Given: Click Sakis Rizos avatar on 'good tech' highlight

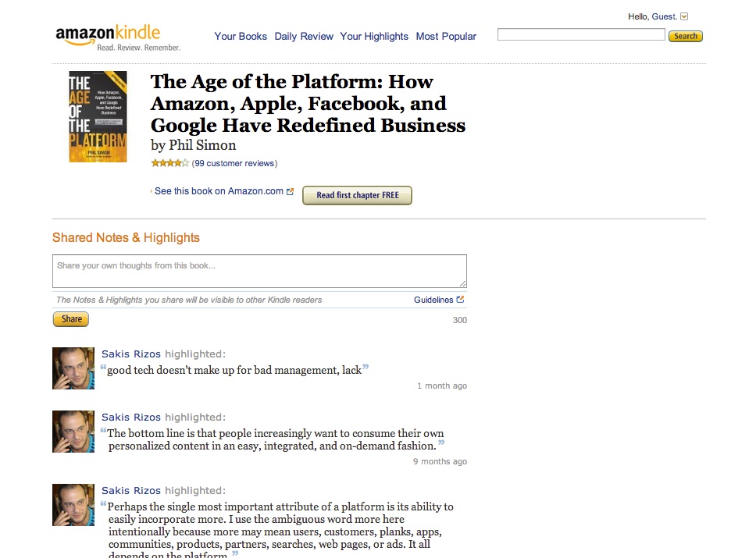Looking at the screenshot, I should 73,368.
